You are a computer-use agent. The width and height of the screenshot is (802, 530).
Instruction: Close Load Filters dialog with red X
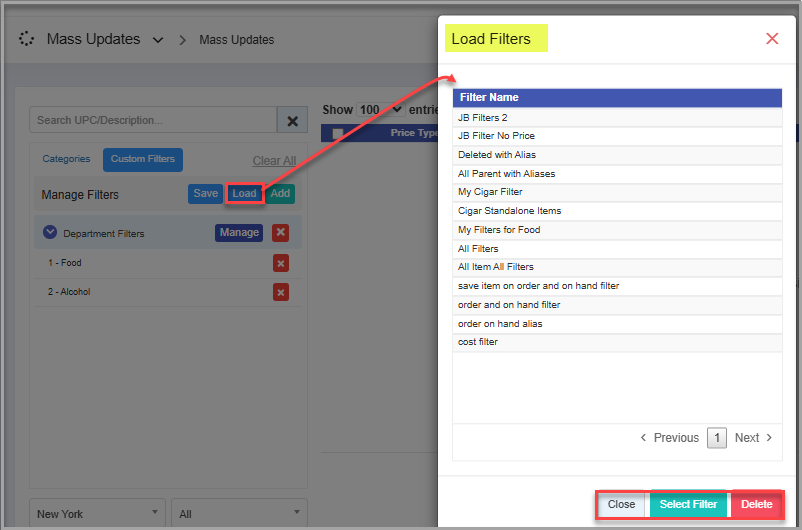772,39
